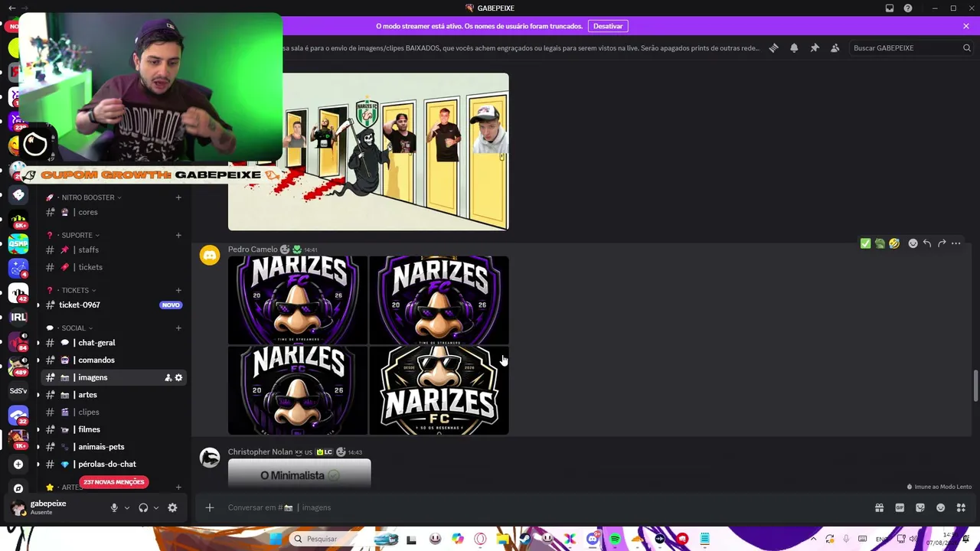Click the attach file plus button
Image resolution: width=980 pixels, height=551 pixels.
[x=209, y=507]
